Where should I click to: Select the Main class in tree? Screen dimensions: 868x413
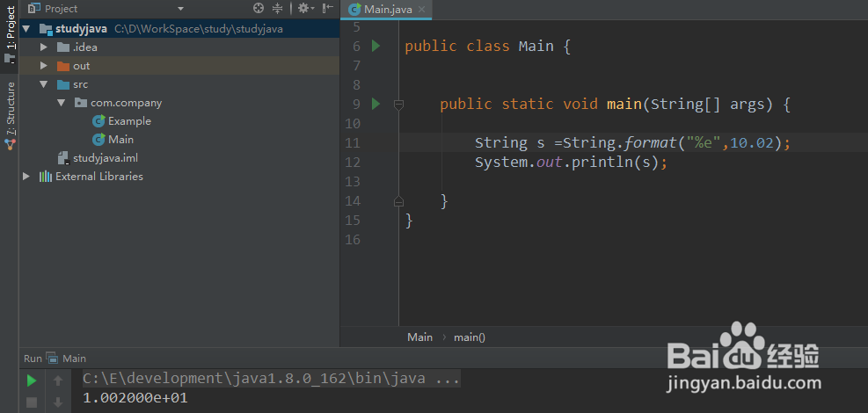[113, 140]
